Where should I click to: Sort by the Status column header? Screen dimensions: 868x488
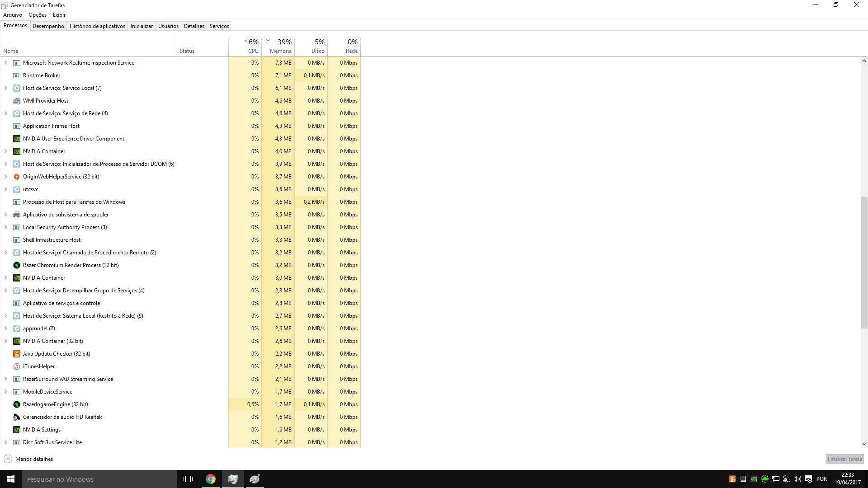click(x=203, y=46)
